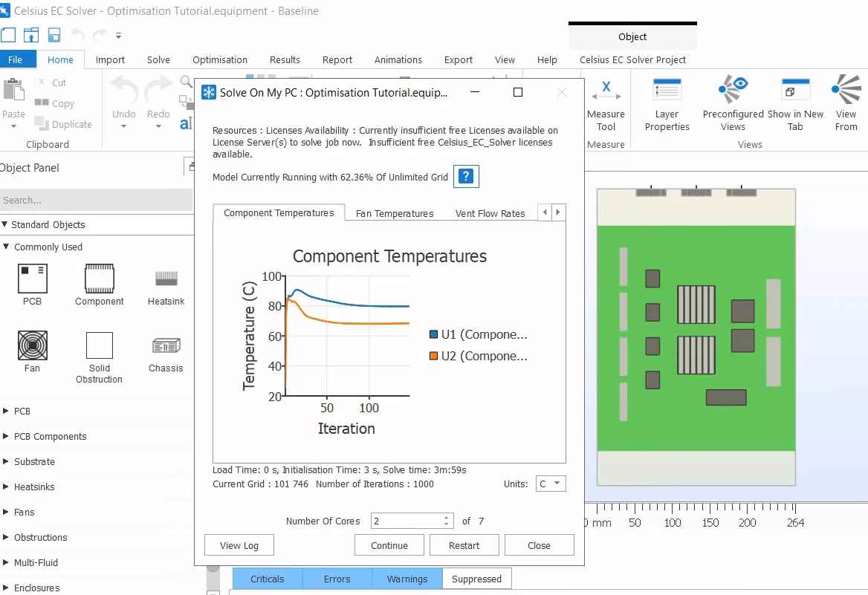
Task: Click the new project quick-access icon
Action: (8, 36)
